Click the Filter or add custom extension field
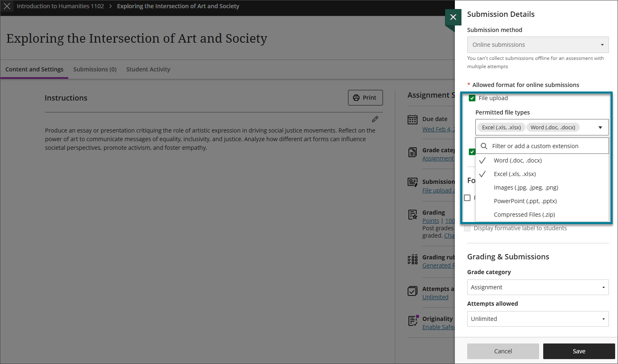618x364 pixels. coord(542,146)
